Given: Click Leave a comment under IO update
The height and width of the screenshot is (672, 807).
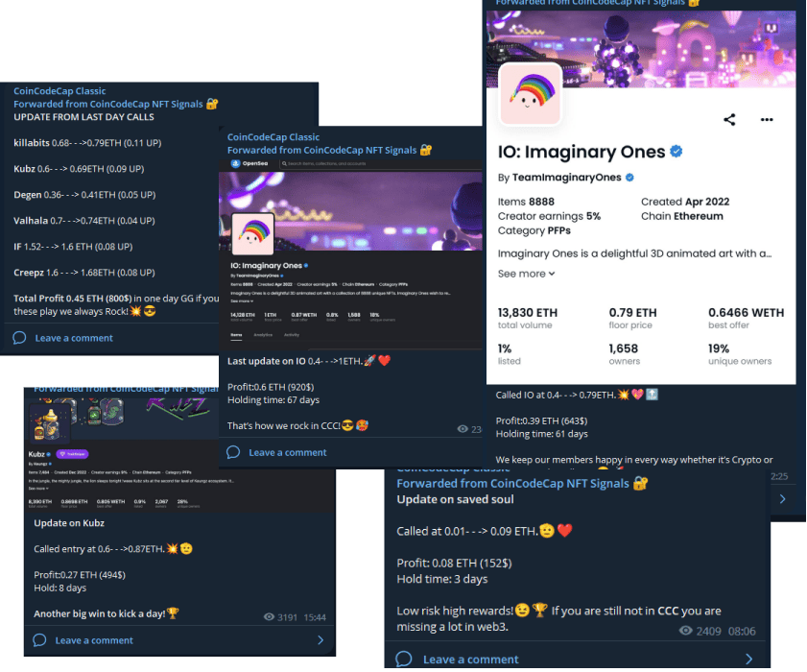Looking at the screenshot, I should pos(287,452).
